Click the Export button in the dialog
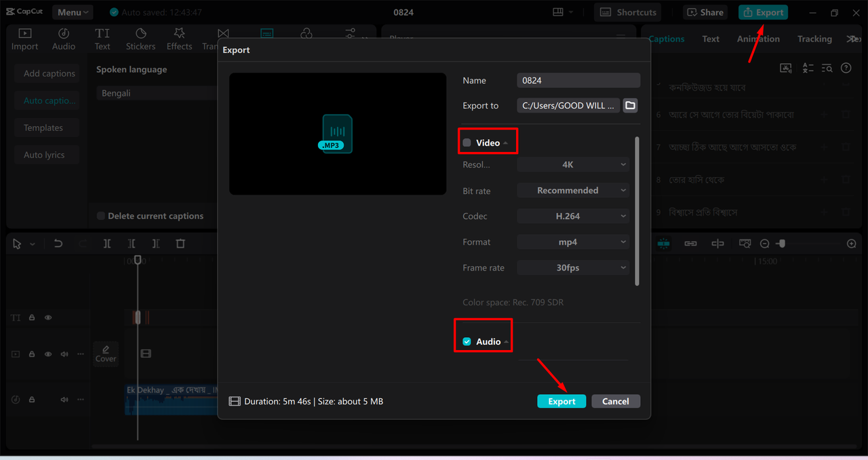 [x=561, y=401]
